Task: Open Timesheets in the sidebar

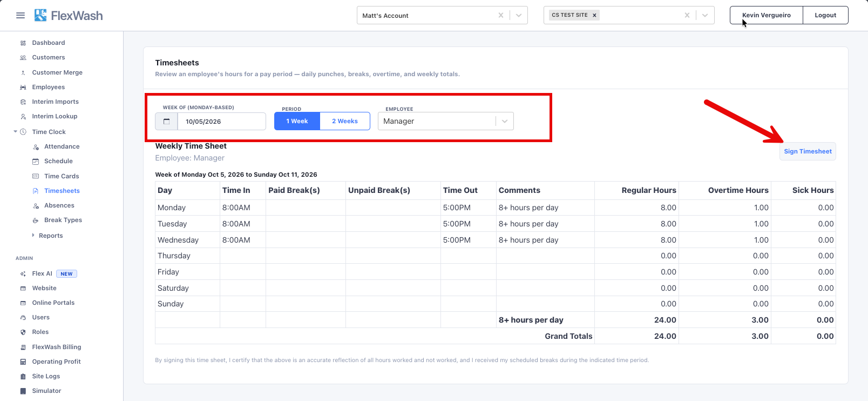Action: point(62,191)
